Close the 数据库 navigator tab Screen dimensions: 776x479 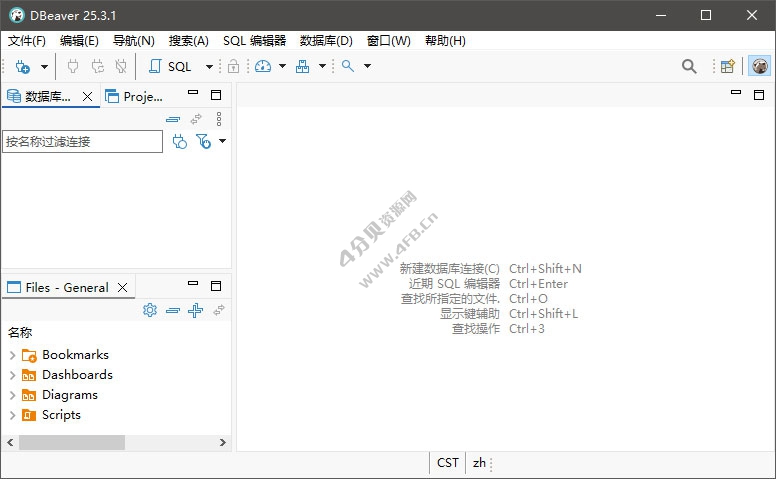(88, 96)
